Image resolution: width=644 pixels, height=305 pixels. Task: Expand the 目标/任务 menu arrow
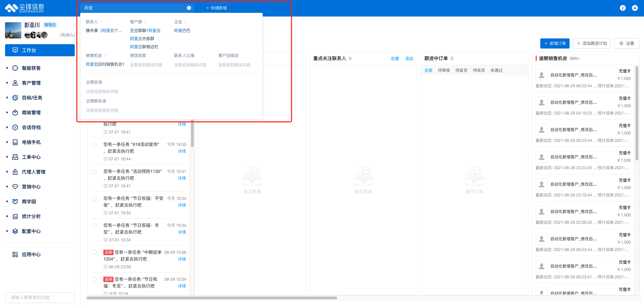[x=7, y=98]
